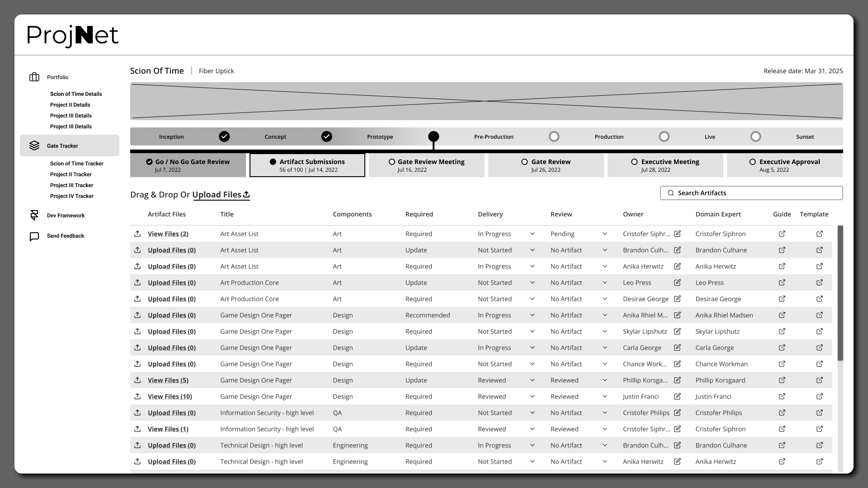Open View Files (5) link

pyautogui.click(x=168, y=380)
